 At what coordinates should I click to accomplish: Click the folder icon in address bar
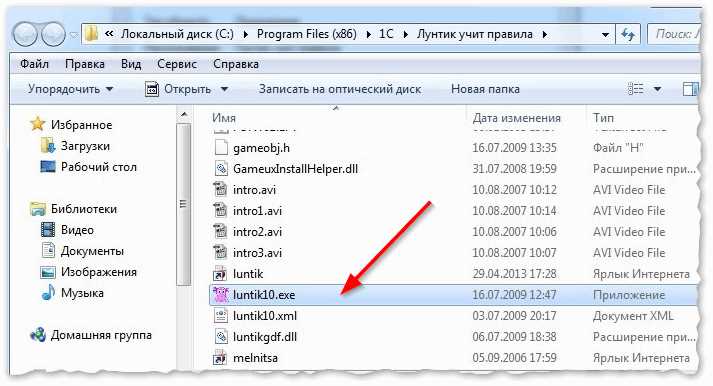[x=92, y=34]
